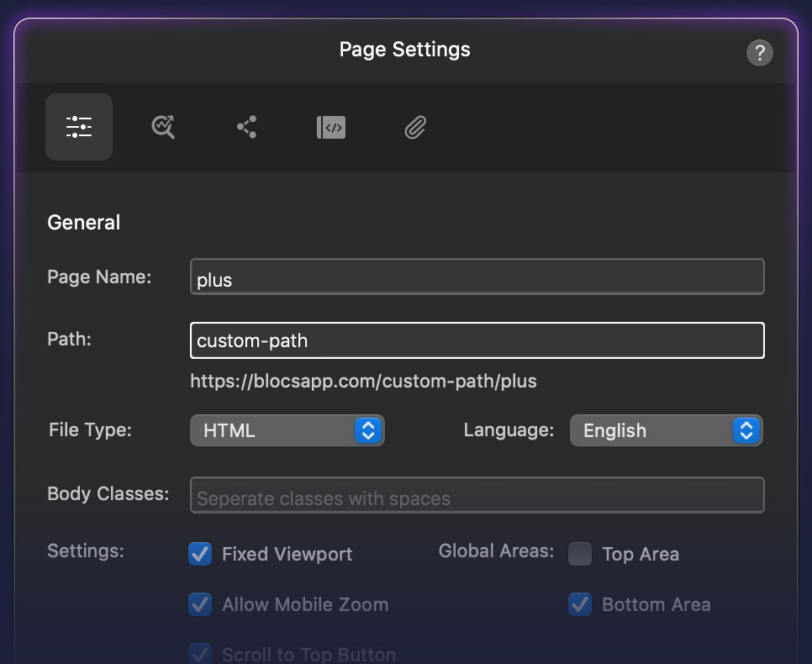Open the code injection tab
This screenshot has height=664, width=812.
point(330,127)
